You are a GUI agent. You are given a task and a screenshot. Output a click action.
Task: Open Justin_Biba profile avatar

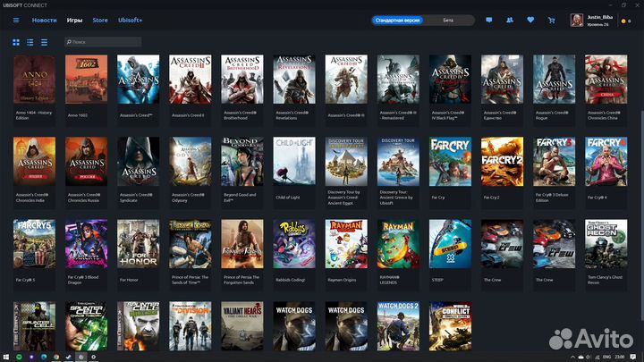coord(577,20)
